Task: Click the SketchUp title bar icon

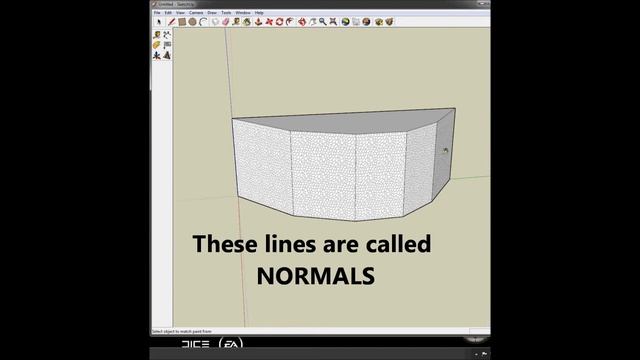Action: 154,4
